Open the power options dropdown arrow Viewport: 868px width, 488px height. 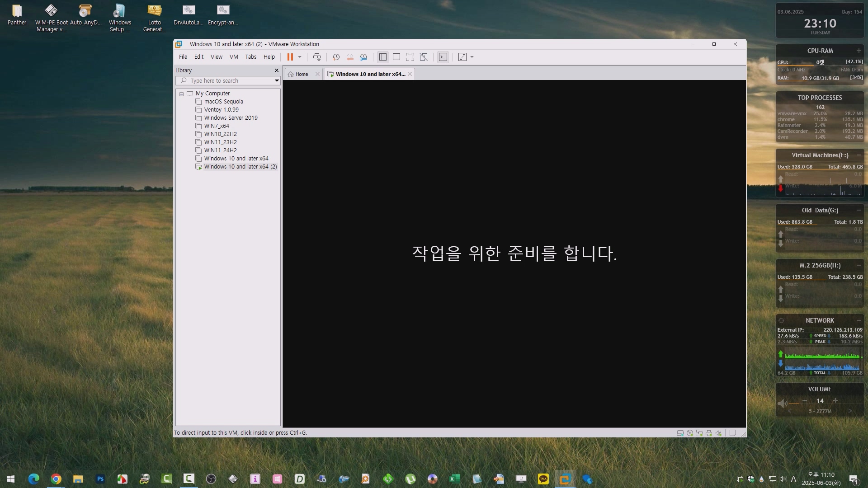(300, 57)
